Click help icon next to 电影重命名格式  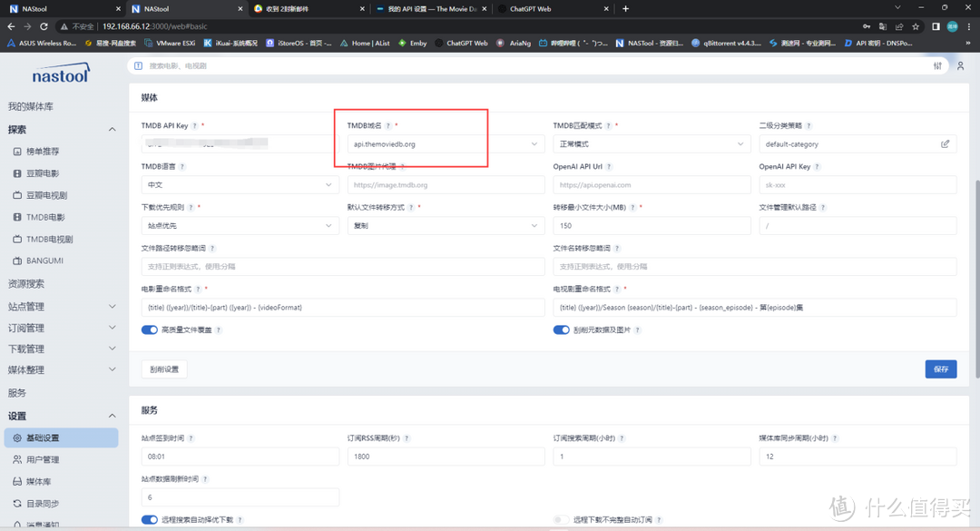[x=198, y=289]
